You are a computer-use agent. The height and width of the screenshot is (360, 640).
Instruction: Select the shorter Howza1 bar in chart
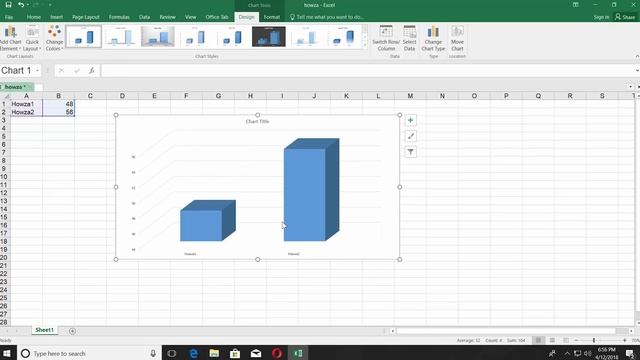point(208,220)
